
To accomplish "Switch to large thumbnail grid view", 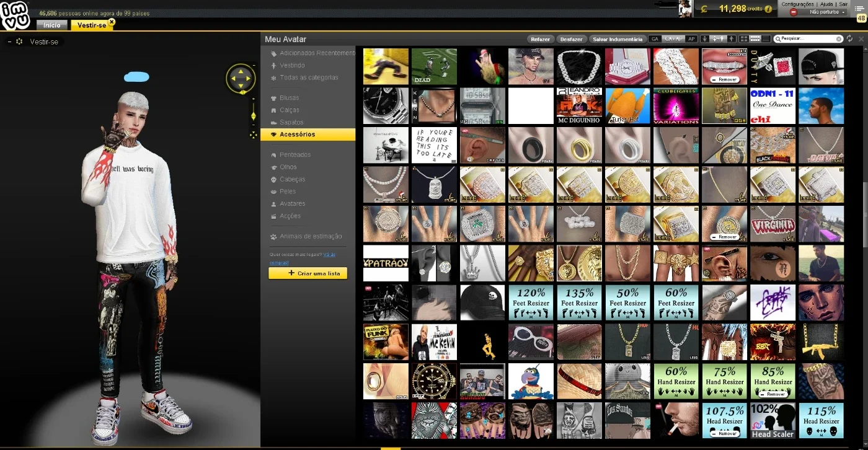I will coord(745,39).
